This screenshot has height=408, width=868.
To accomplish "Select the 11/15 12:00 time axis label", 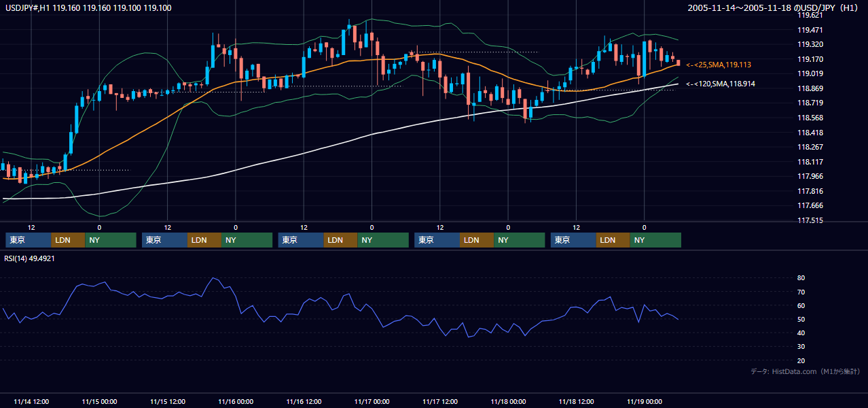I will 168,401.
